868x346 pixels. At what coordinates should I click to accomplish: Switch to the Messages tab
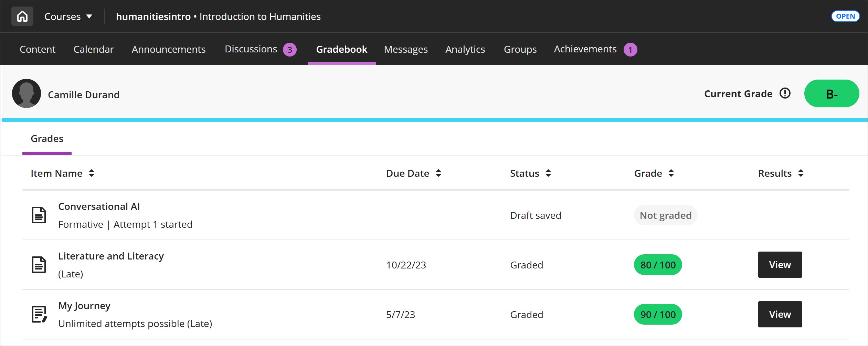click(x=406, y=49)
